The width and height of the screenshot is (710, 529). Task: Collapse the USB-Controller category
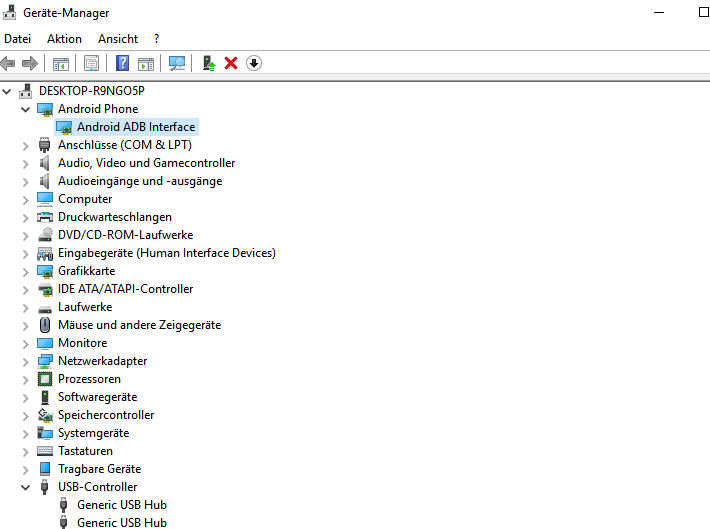25,487
